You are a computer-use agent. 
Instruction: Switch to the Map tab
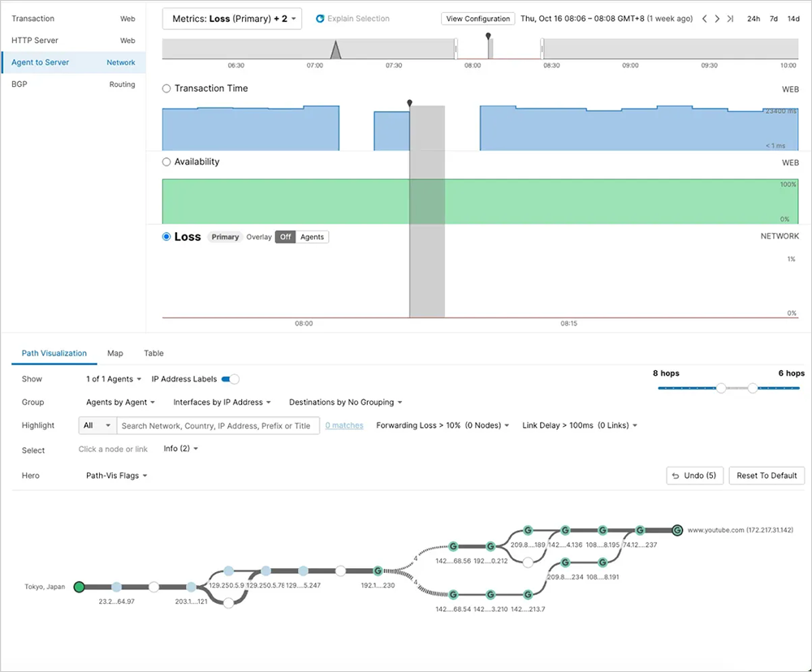114,353
